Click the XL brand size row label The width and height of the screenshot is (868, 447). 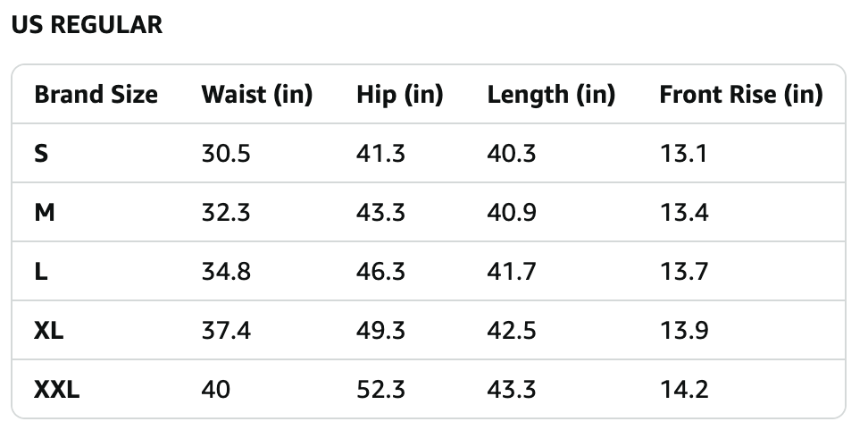pyautogui.click(x=49, y=331)
